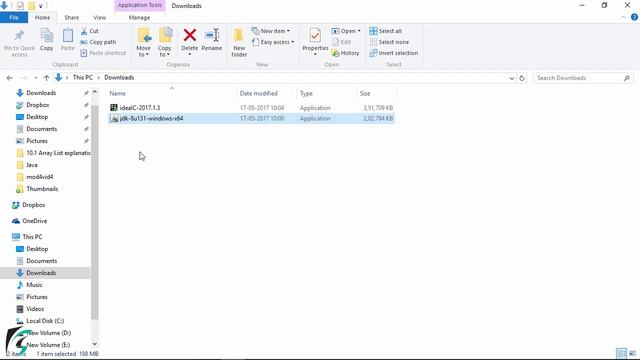640x360 pixels.
Task: Click navigation pane scroll up arrow
Action: point(95,92)
